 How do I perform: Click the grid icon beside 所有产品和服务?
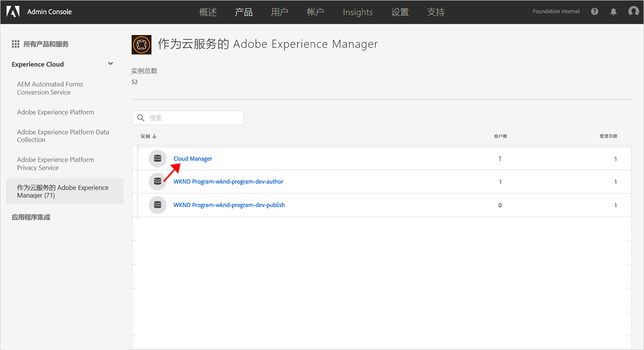click(16, 44)
